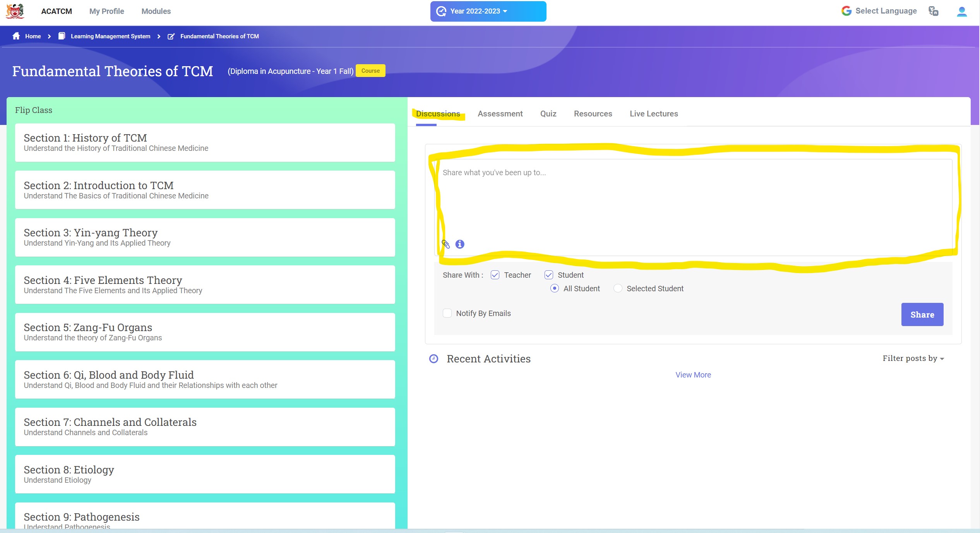The image size is (980, 533).
Task: Open Section 1: History of TCM
Action: coord(205,143)
